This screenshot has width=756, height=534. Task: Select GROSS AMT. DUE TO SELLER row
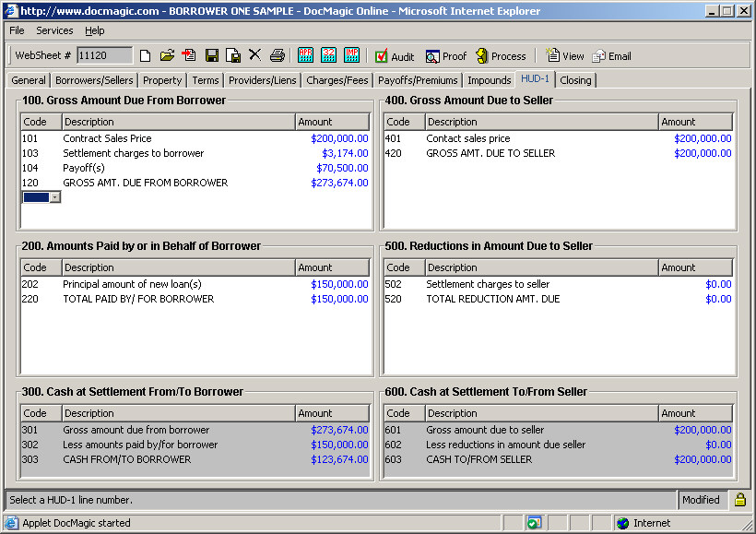click(559, 153)
